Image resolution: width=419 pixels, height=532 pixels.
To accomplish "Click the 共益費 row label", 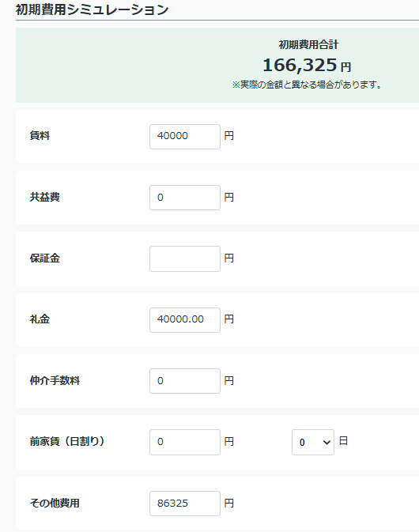I will pos(45,197).
